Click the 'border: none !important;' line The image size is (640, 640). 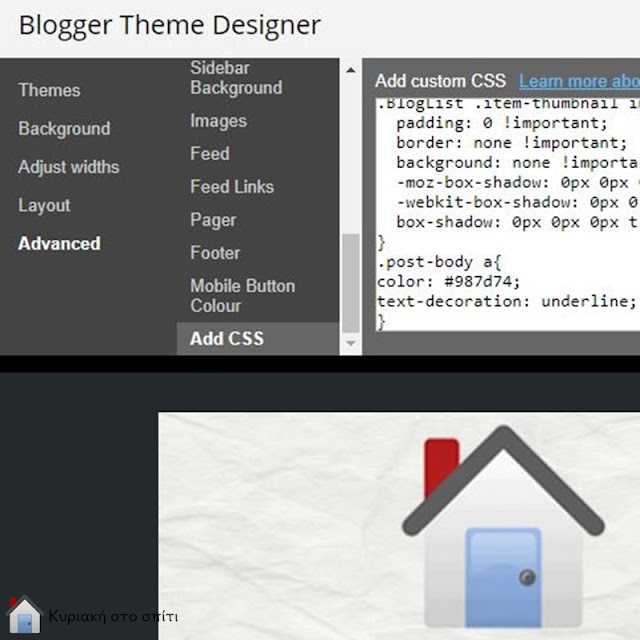[x=511, y=143]
